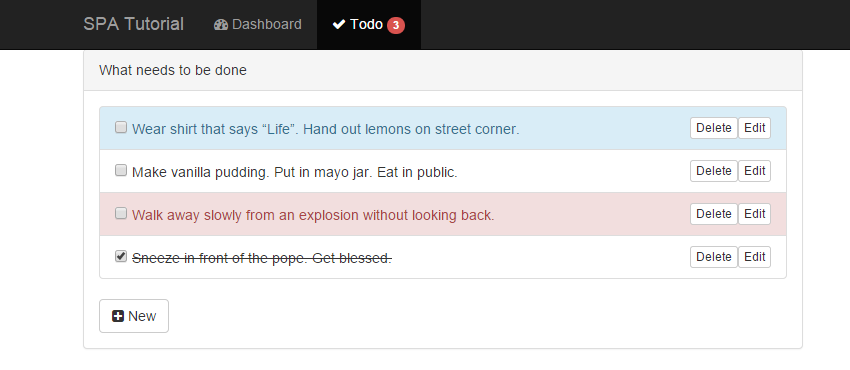Image resolution: width=850 pixels, height=370 pixels.
Task: Delete the explosion todo item
Action: click(714, 213)
